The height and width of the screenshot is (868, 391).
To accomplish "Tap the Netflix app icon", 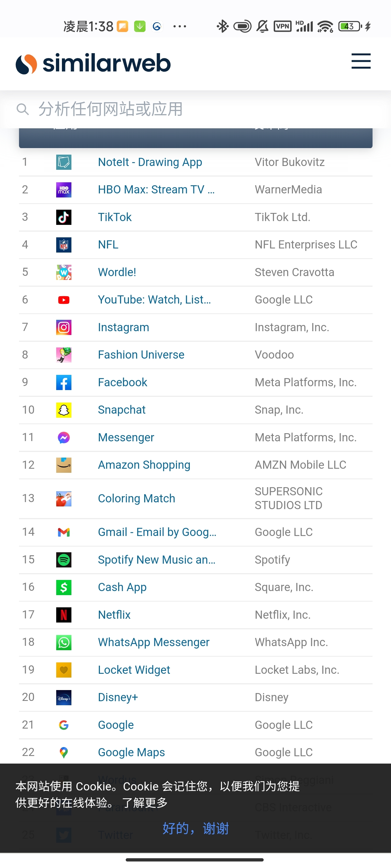I will (x=64, y=615).
